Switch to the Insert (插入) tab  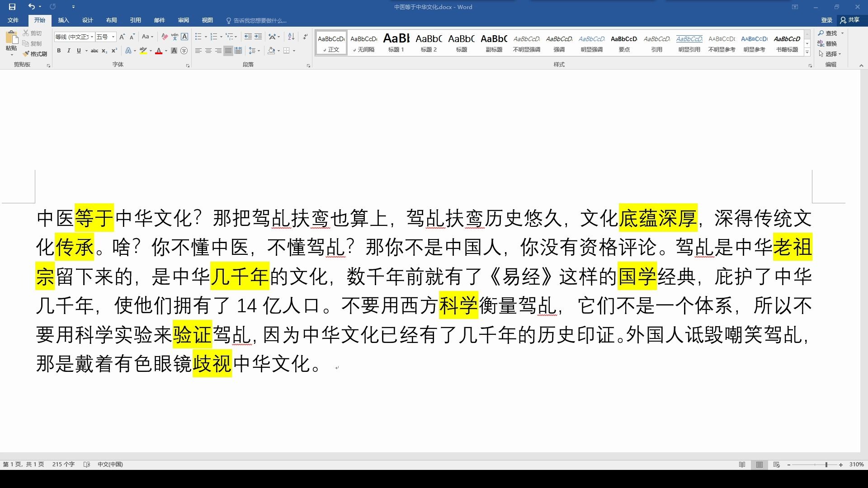point(63,20)
